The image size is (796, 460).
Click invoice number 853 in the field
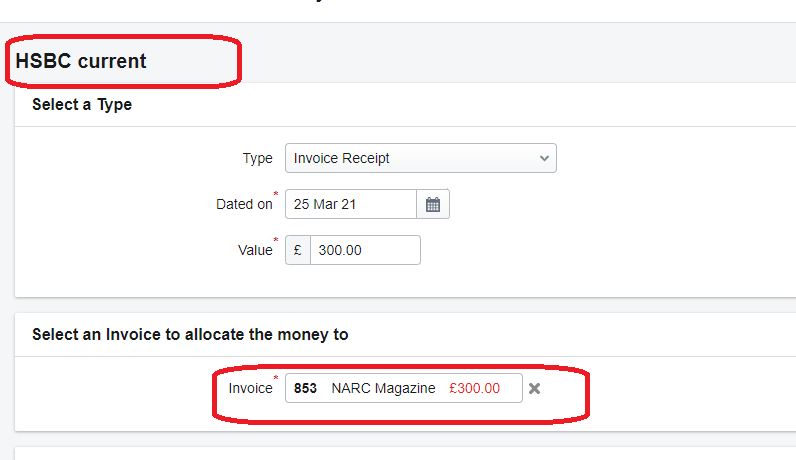tap(305, 388)
